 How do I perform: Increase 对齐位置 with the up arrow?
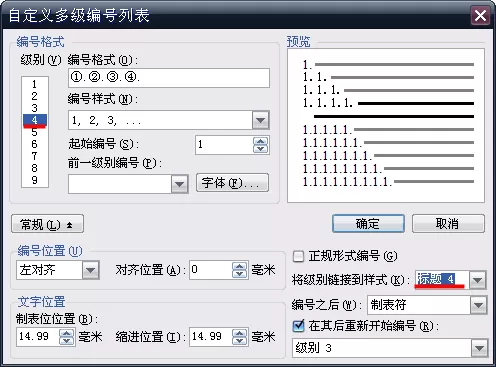point(240,266)
